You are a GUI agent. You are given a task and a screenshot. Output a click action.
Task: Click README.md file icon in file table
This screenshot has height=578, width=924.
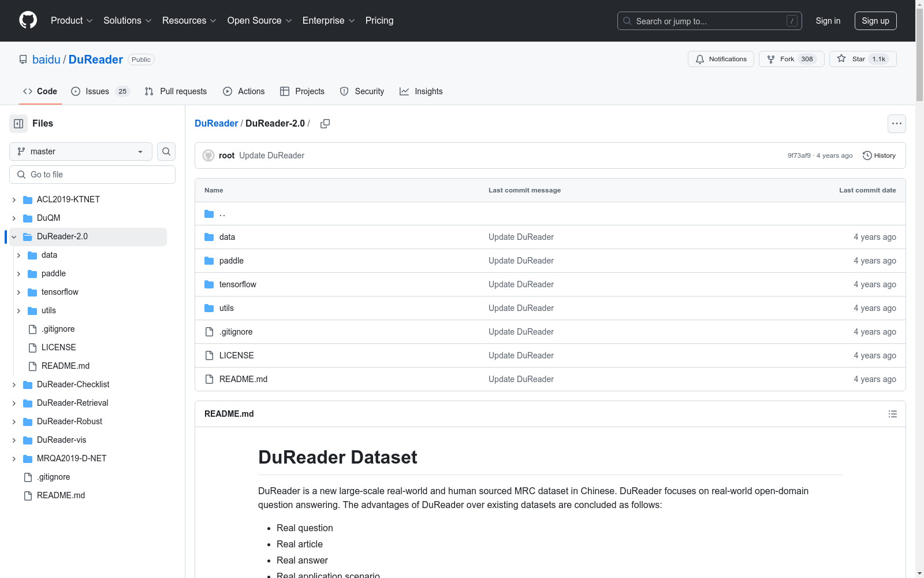[209, 379]
